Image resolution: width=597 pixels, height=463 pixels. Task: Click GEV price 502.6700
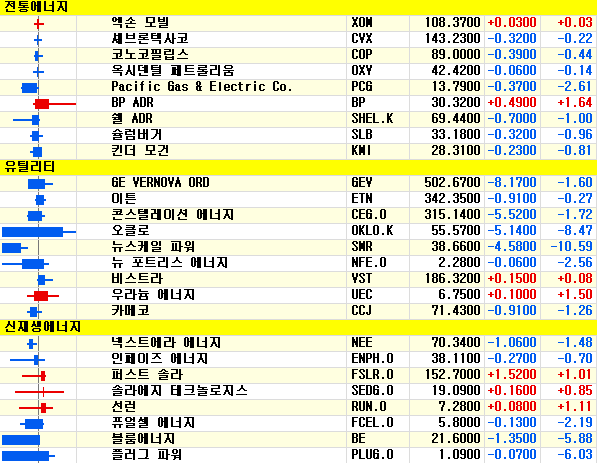click(452, 183)
